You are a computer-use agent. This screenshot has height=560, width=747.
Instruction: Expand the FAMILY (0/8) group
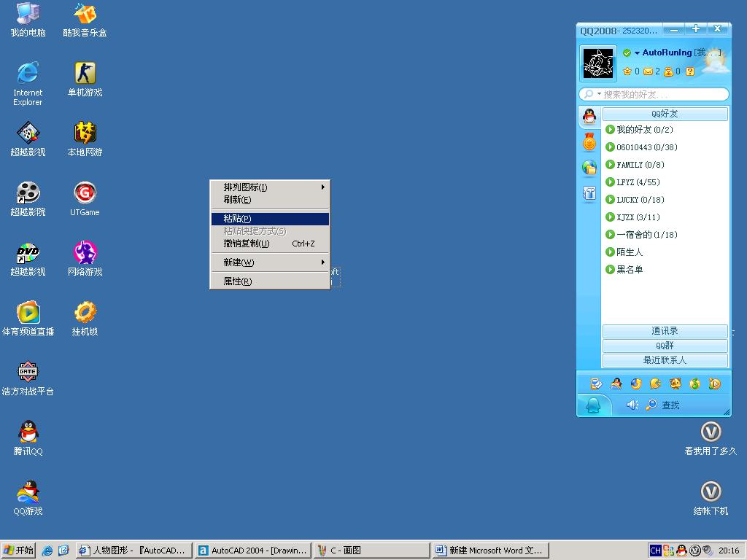pyautogui.click(x=635, y=165)
